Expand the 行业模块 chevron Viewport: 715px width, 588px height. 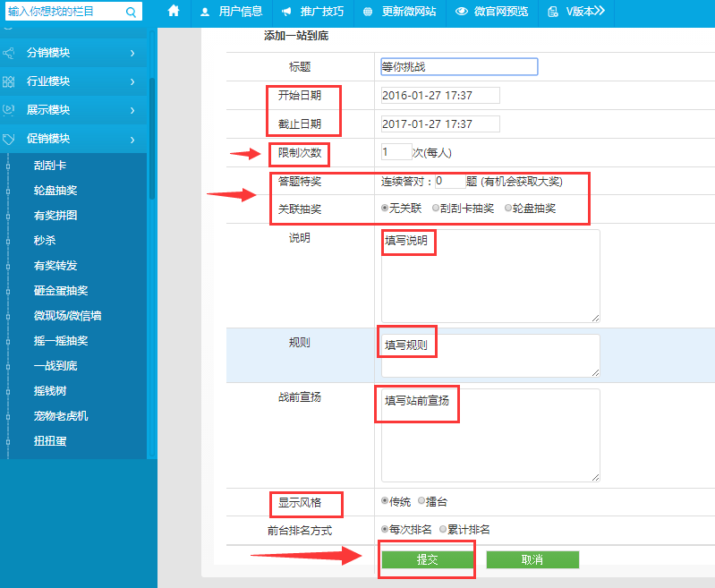(x=132, y=81)
